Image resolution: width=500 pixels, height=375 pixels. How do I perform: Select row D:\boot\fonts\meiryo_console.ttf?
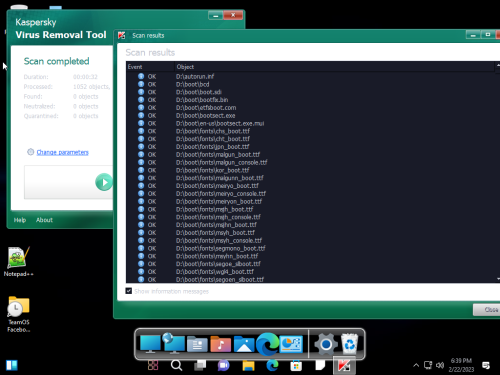point(310,194)
